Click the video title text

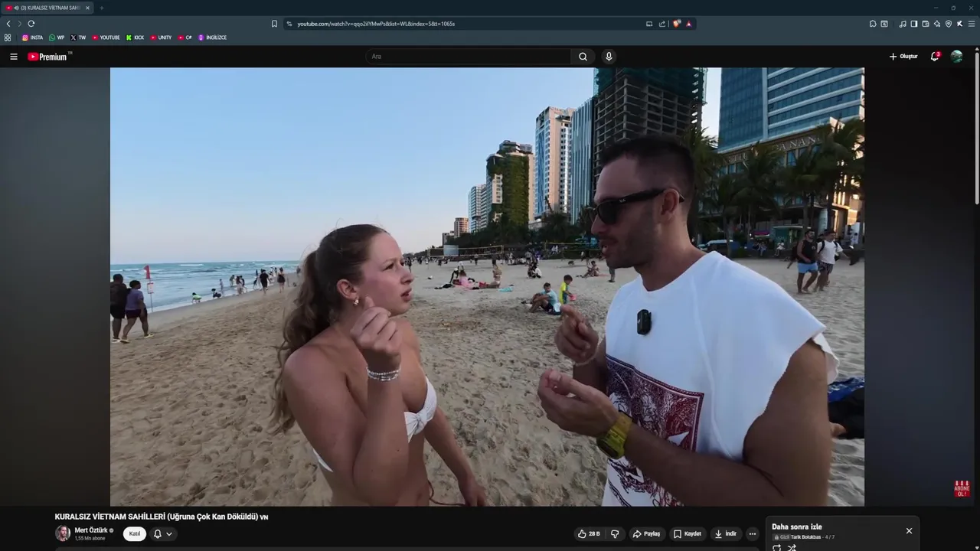tap(162, 517)
